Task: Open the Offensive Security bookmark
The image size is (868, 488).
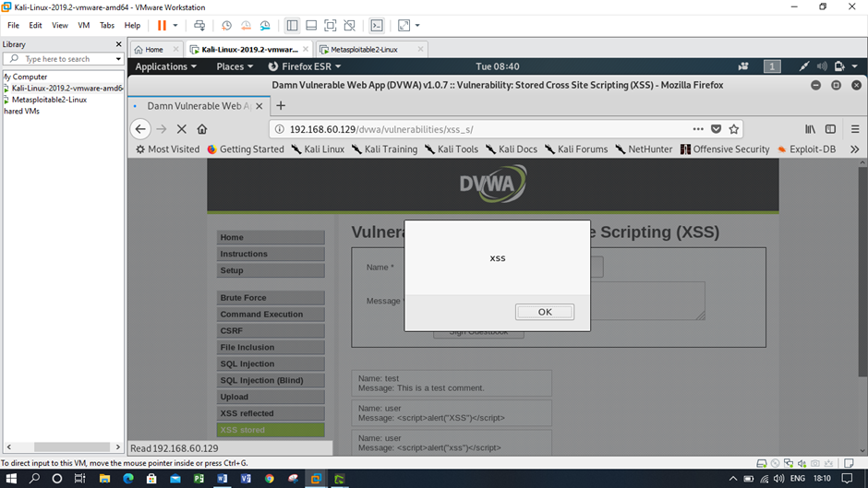Action: pos(725,149)
